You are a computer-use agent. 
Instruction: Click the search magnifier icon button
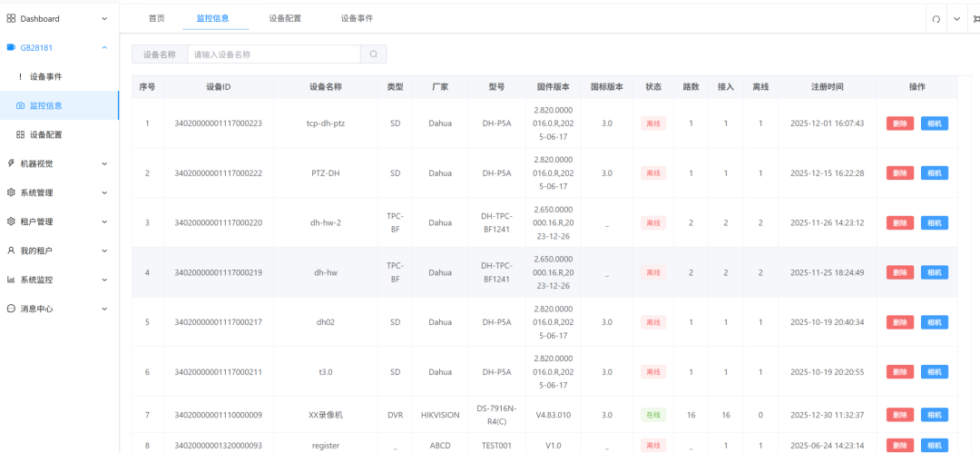pyautogui.click(x=374, y=54)
